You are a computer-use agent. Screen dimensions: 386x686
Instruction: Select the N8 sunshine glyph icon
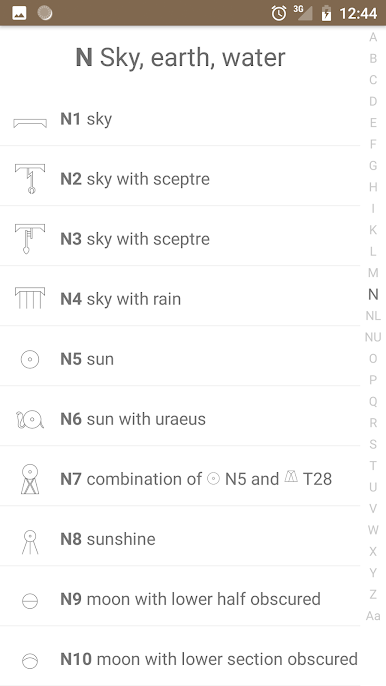coord(30,542)
